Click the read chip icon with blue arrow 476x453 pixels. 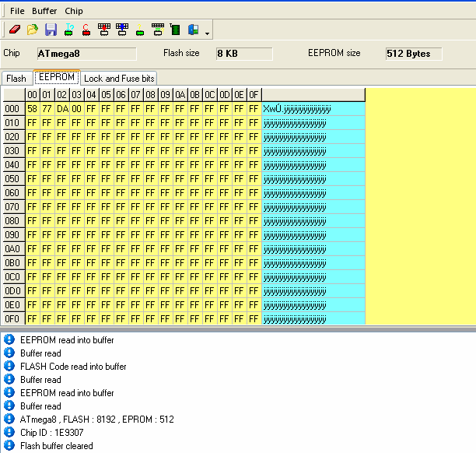click(x=122, y=30)
